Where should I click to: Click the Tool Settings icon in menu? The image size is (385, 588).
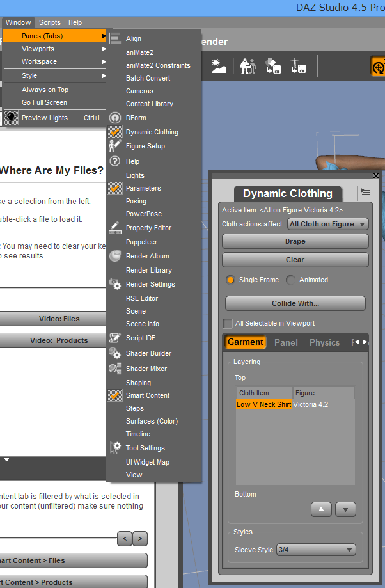[115, 448]
